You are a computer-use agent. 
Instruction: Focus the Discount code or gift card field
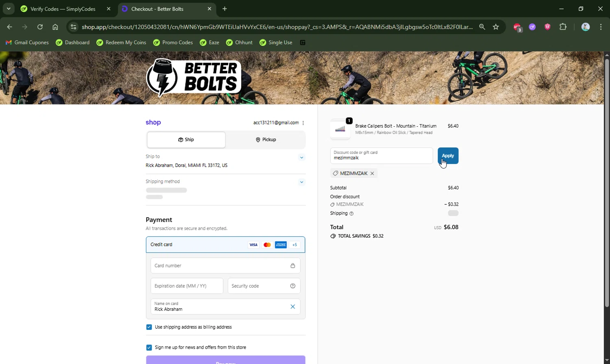[381, 156]
